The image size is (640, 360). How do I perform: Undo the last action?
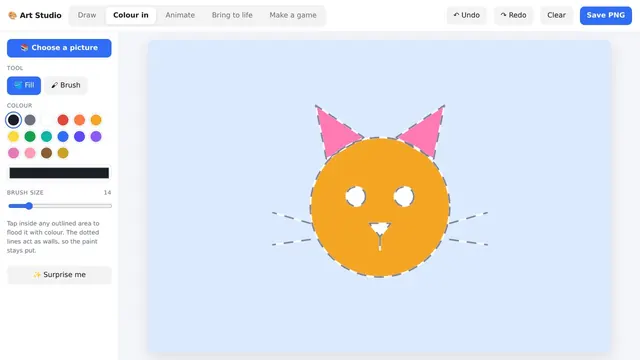point(467,15)
